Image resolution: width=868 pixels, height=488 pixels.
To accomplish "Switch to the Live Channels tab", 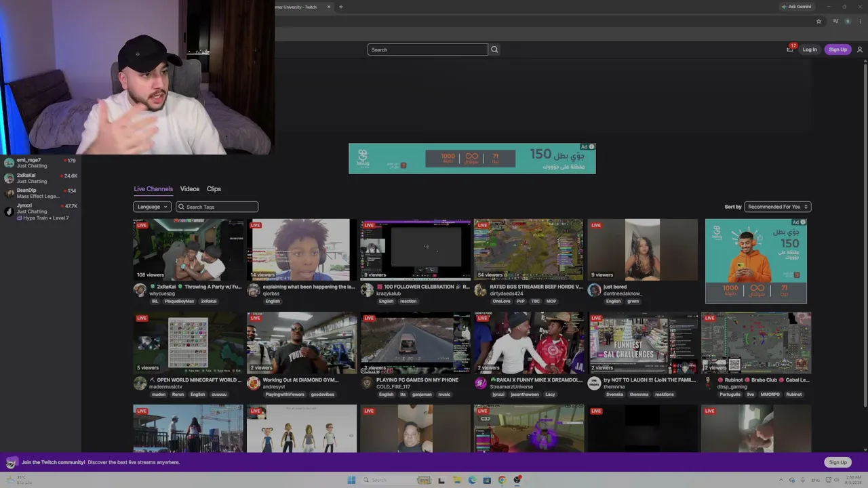I will 153,189.
